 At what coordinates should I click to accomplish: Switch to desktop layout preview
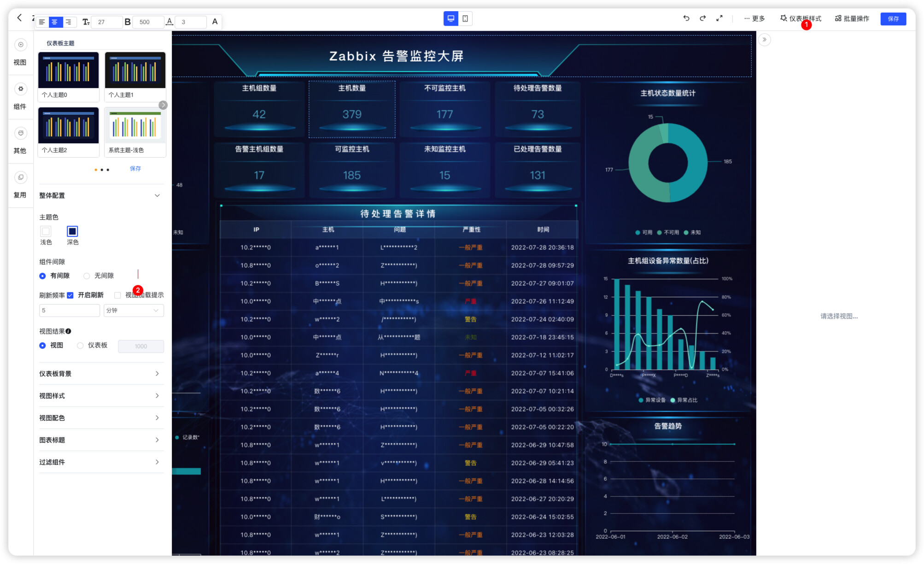pos(451,18)
